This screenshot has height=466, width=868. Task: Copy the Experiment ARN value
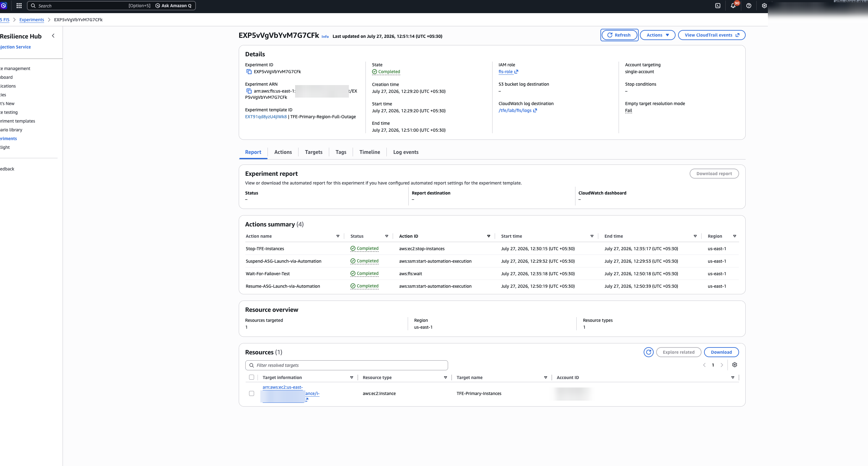[x=249, y=91]
